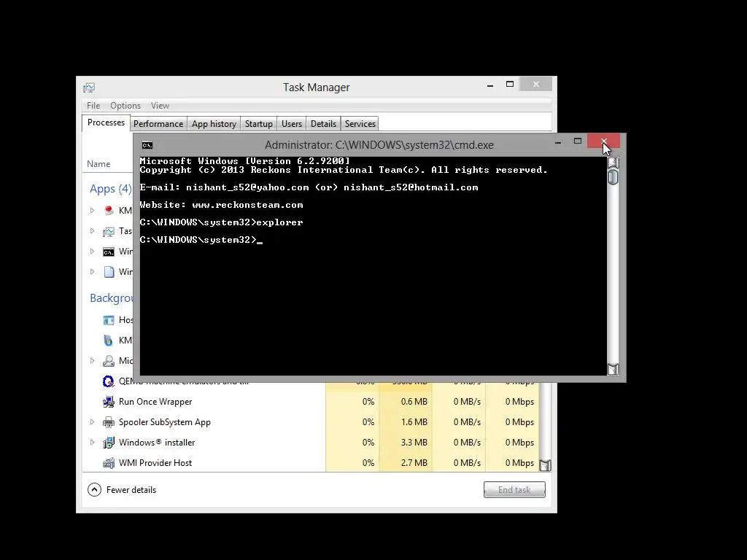Click the WMI Provider Host icon
Screen dimensions: 747x560
point(109,463)
